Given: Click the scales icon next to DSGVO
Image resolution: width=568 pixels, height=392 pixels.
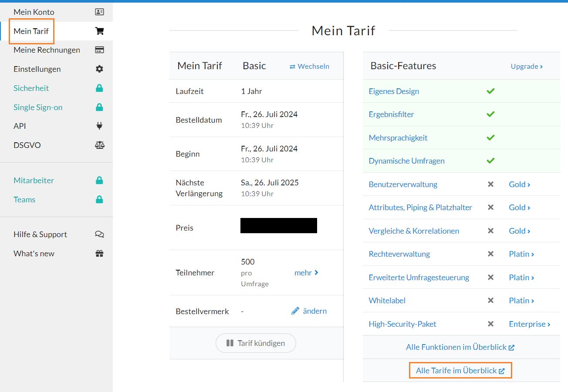Looking at the screenshot, I should 99,145.
